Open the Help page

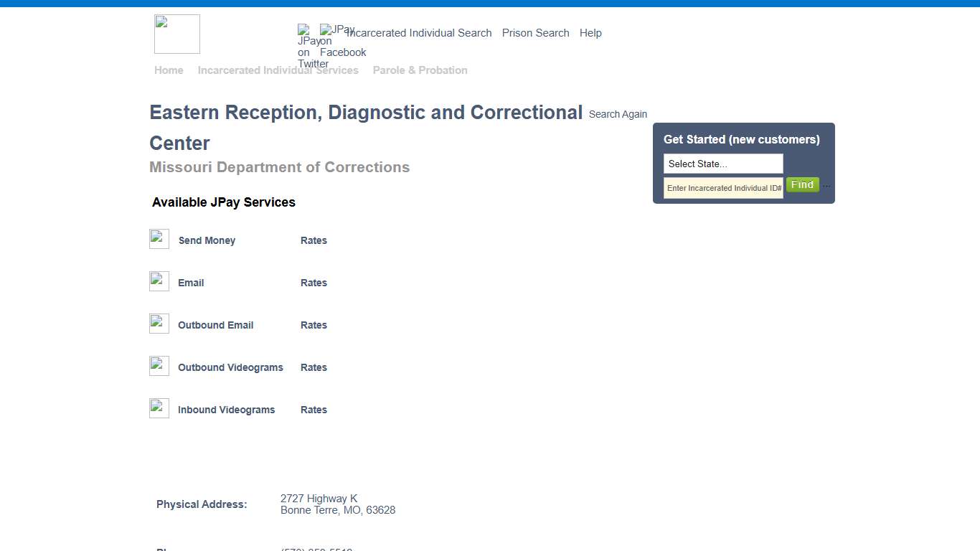590,33
